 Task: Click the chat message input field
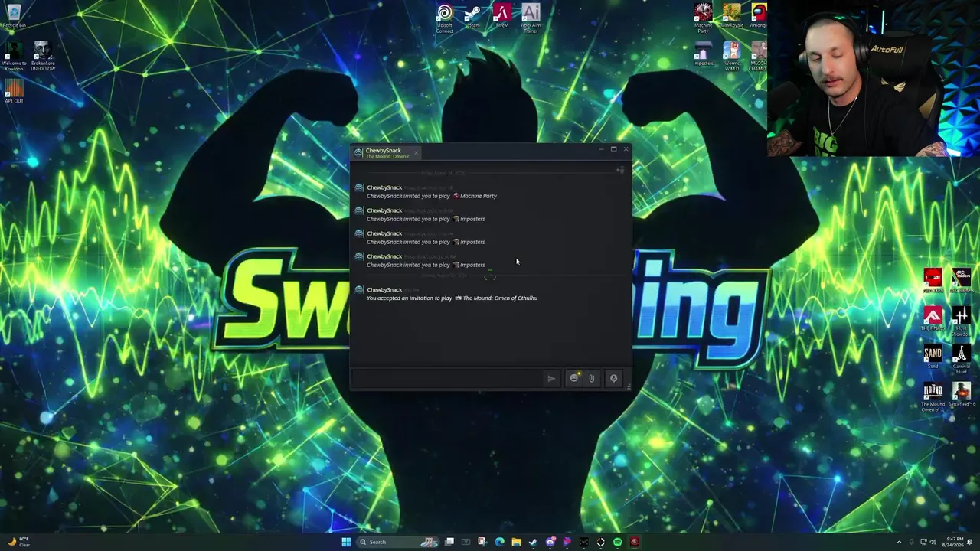click(x=447, y=378)
